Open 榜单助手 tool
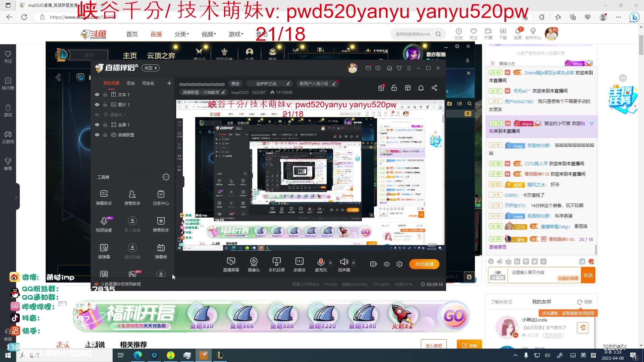Screen dimensions: 644x362 (x=161, y=224)
